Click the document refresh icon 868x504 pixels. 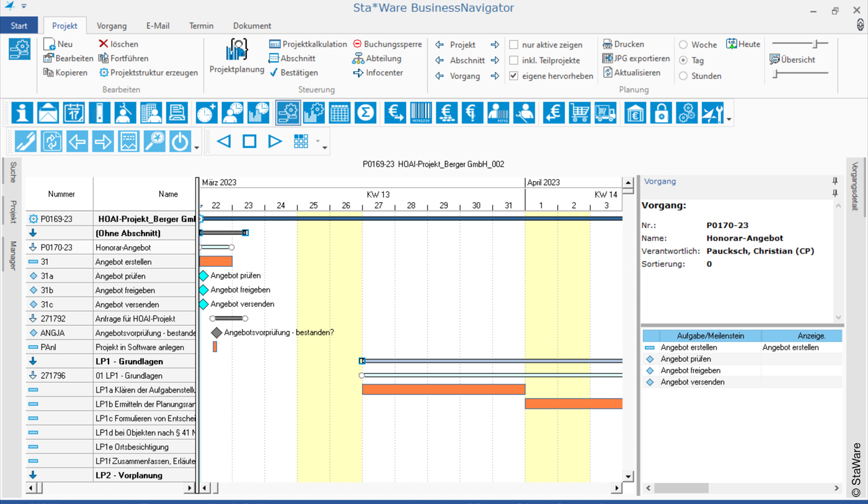pos(51,141)
